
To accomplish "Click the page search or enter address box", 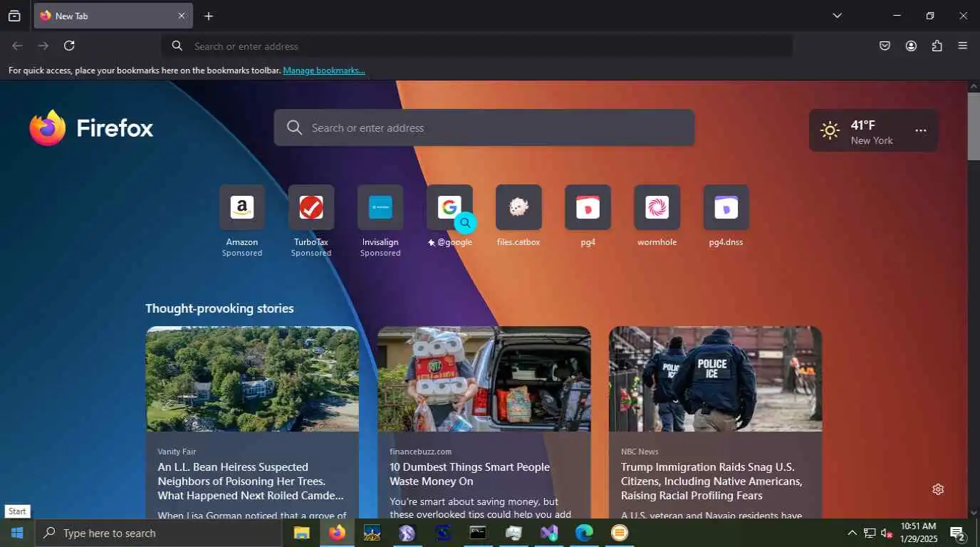I will point(484,127).
